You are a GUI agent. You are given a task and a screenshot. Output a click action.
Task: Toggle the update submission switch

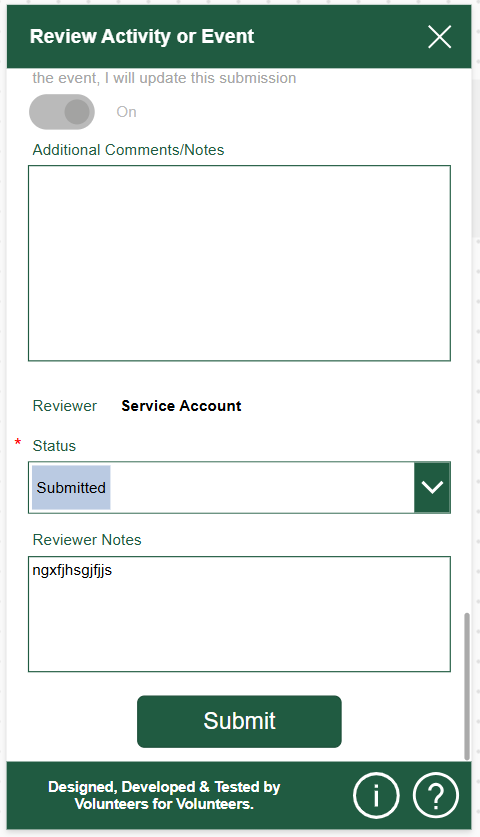click(62, 112)
